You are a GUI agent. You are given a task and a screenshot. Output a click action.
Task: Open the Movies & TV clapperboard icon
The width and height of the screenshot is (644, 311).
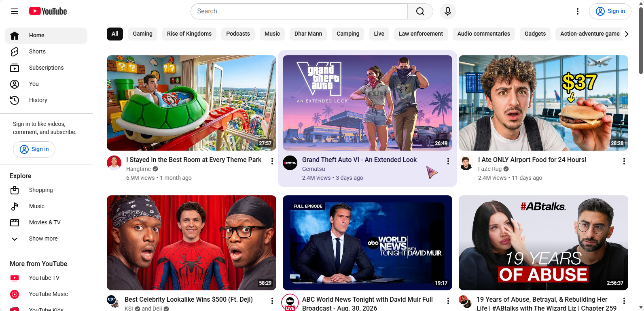[x=15, y=223]
